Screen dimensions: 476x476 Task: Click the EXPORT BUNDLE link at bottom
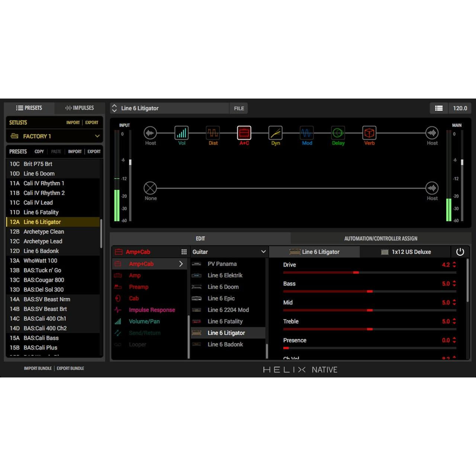point(70,368)
